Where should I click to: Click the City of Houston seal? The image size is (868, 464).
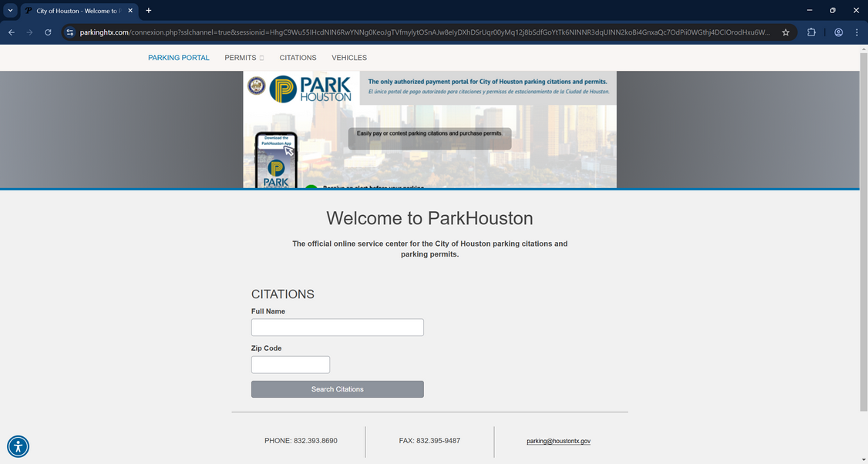click(256, 86)
